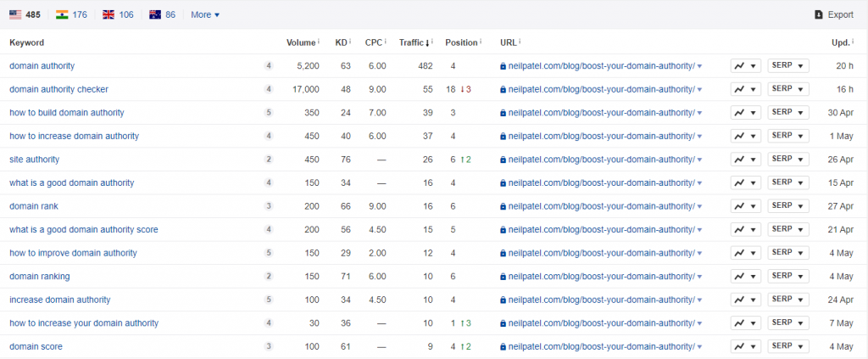Select the Australia flag showing 86 keywords
868x359 pixels.
(x=162, y=15)
